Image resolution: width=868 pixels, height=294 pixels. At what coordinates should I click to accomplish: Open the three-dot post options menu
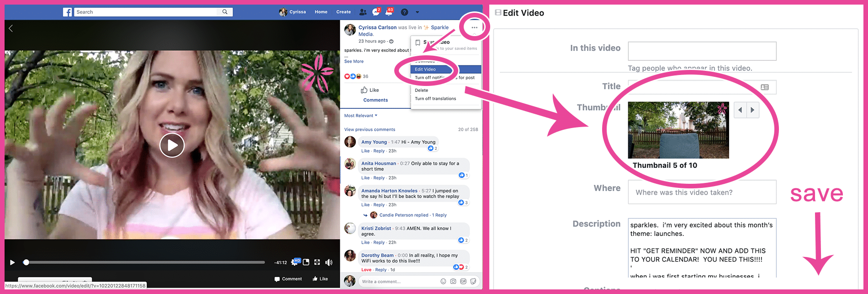[474, 27]
